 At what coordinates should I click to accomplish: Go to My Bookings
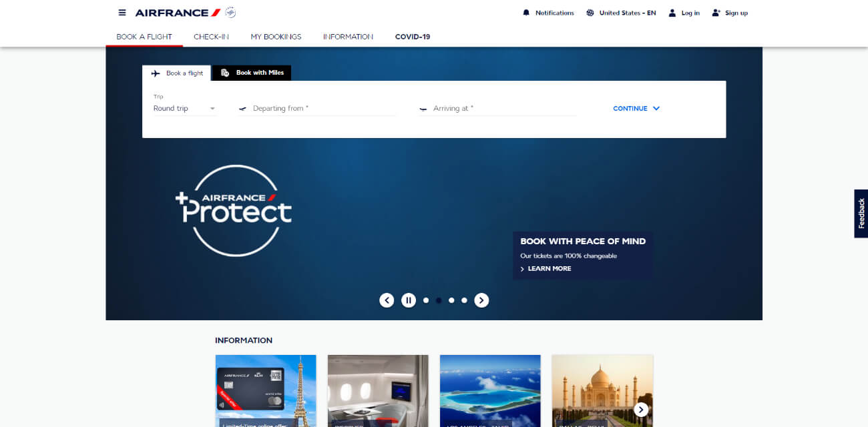tap(276, 37)
